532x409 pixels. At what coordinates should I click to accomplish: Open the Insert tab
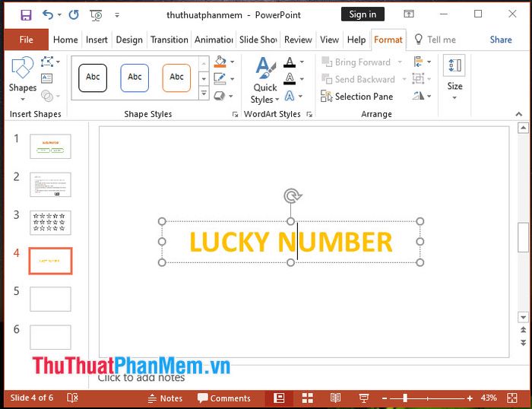coord(97,40)
